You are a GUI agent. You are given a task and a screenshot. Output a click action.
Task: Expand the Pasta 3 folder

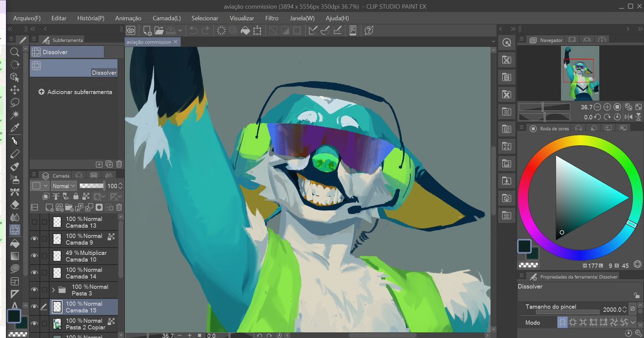[53, 290]
